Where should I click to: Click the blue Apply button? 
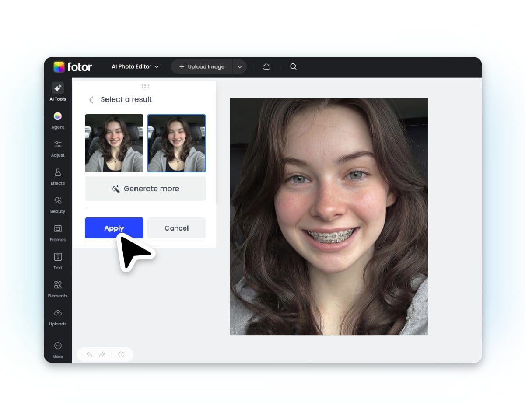(x=114, y=228)
